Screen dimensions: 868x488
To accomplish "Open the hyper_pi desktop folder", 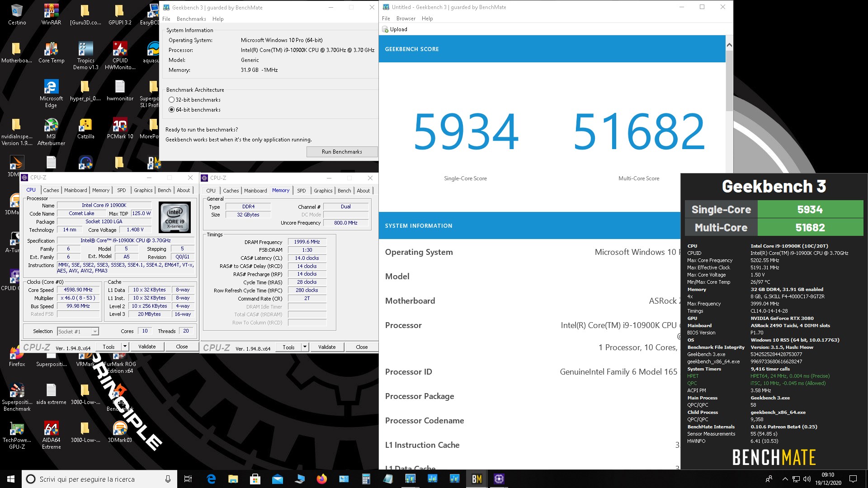I will [x=85, y=90].
